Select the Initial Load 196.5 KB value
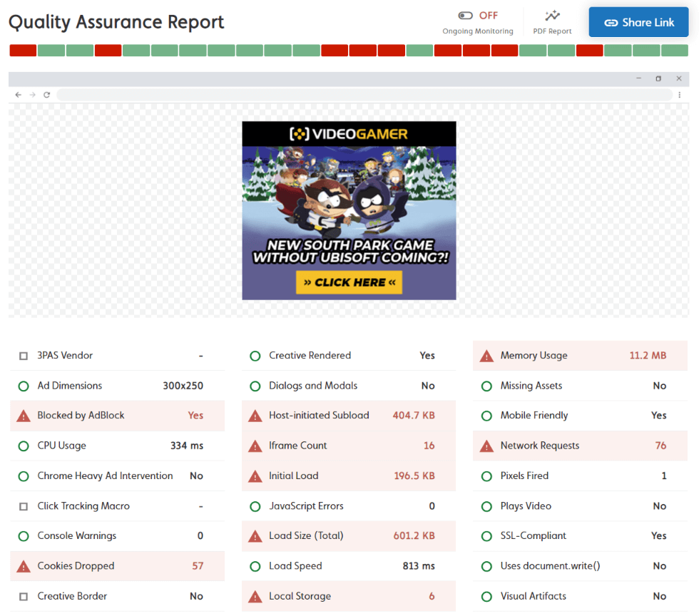Screen dimensions: 699x616 (414, 476)
